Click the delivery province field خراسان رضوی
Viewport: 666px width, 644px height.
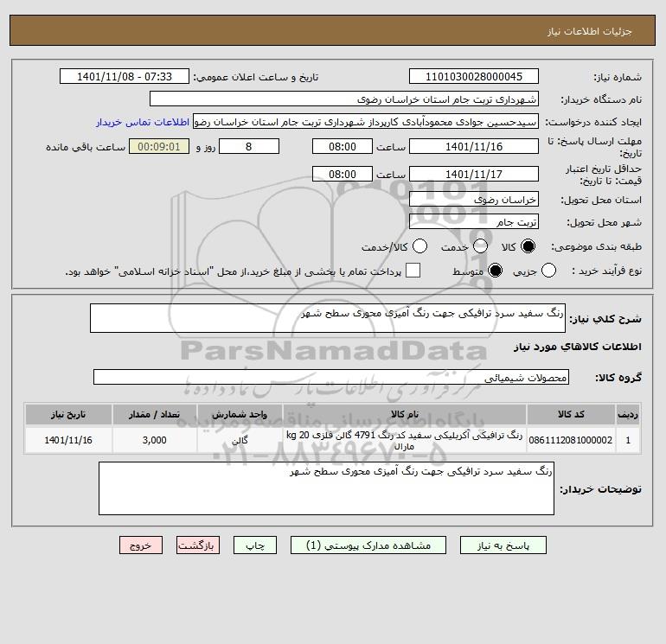point(474,199)
